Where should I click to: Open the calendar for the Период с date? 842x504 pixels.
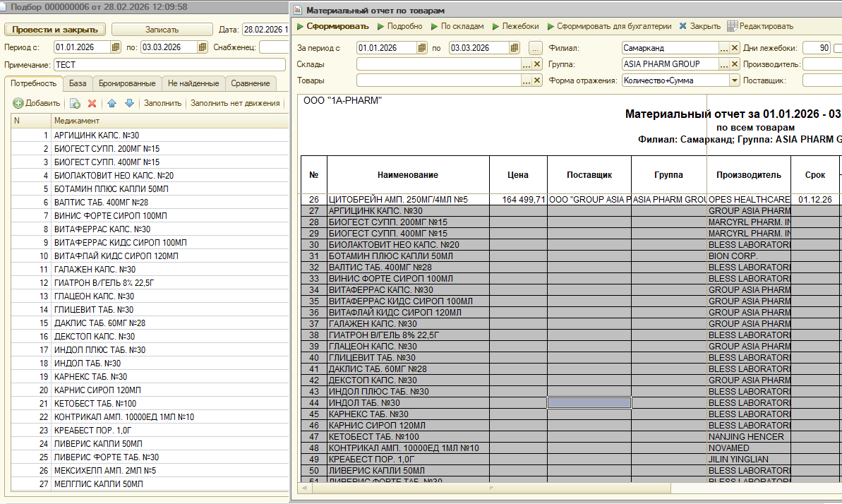pyautogui.click(x=116, y=47)
